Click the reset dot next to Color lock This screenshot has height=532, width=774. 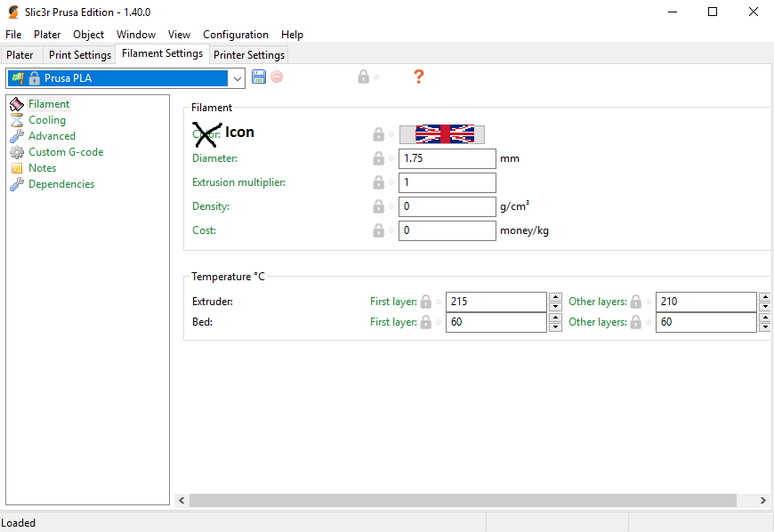pos(391,134)
